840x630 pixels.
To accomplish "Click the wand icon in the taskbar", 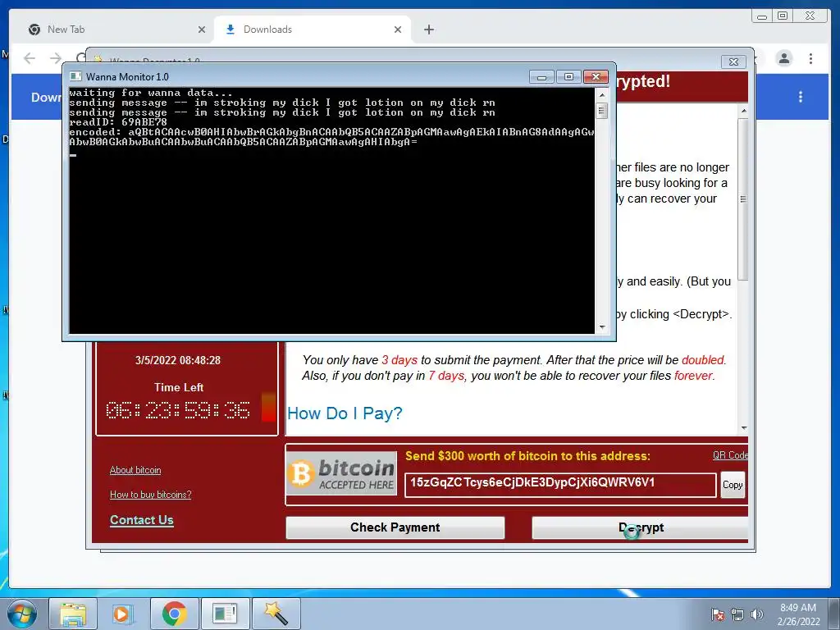I will click(276, 614).
